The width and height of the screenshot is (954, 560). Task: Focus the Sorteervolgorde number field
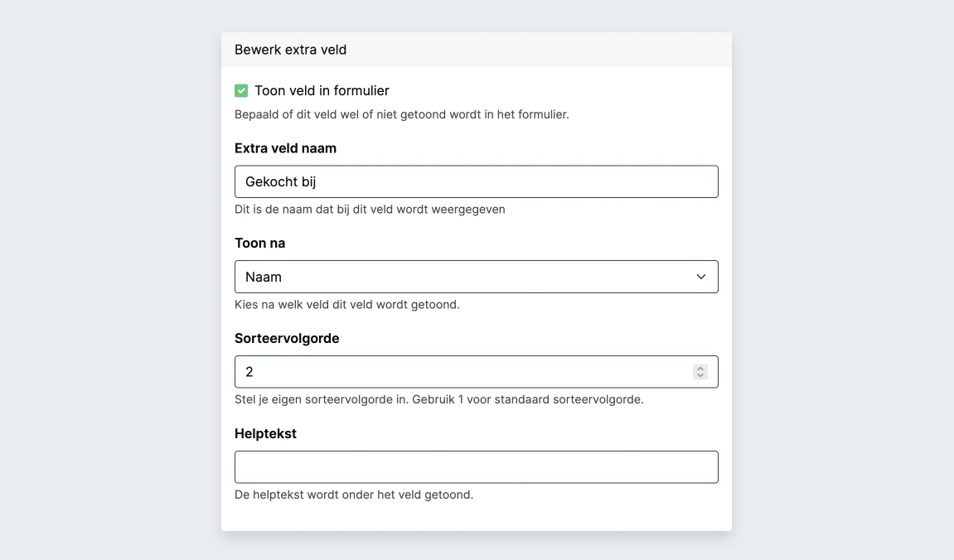tap(464, 372)
